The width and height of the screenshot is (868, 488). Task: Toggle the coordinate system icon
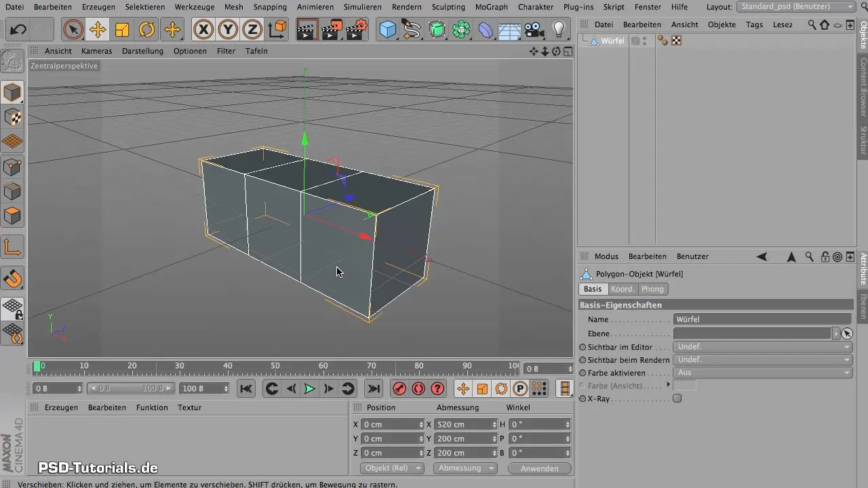[x=277, y=30]
